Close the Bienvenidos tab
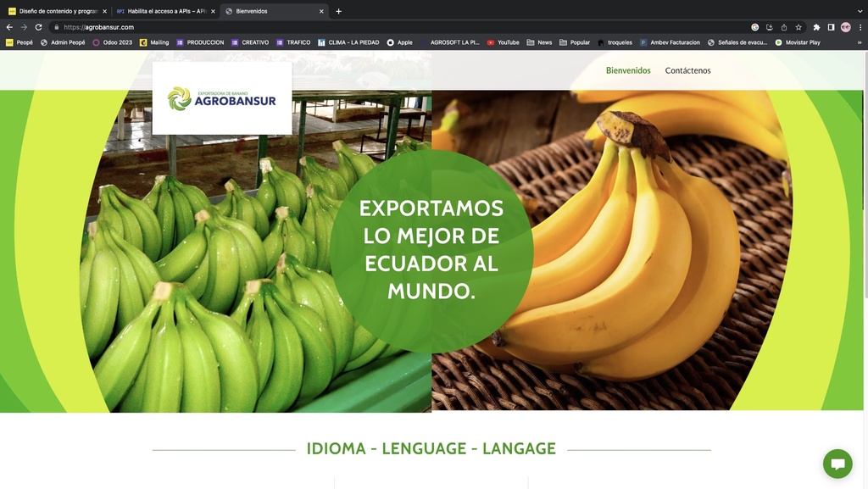 tap(321, 11)
